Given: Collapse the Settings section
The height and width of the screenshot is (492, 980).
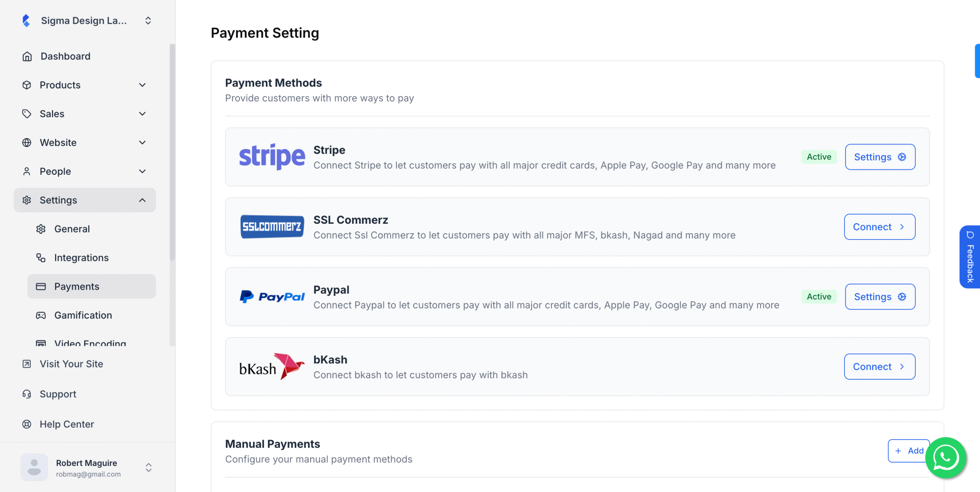Looking at the screenshot, I should pyautogui.click(x=142, y=200).
